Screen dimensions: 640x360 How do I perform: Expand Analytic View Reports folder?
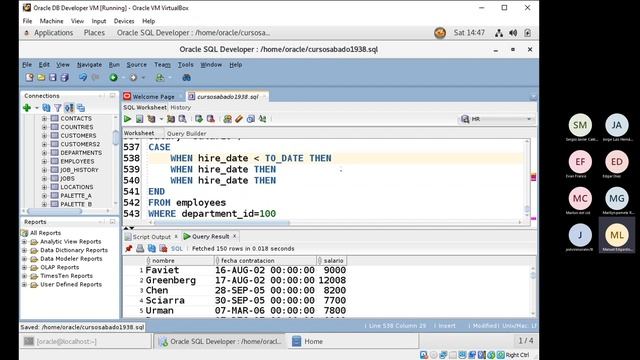coord(24,242)
